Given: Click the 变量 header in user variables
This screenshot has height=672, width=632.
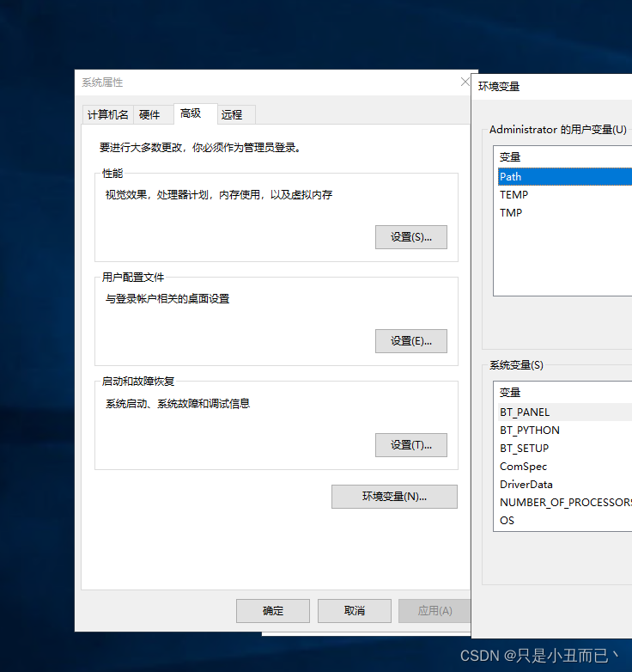Looking at the screenshot, I should 509,157.
